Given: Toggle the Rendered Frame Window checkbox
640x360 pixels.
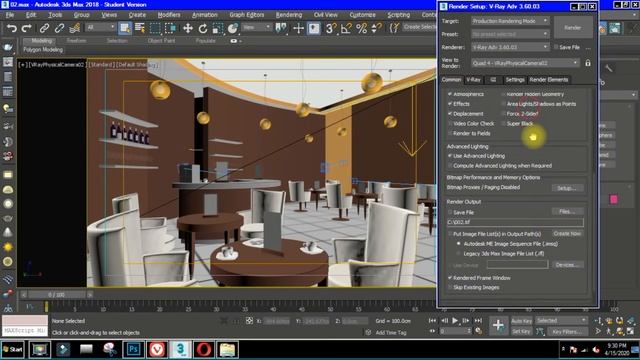Looking at the screenshot, I should click(x=450, y=278).
